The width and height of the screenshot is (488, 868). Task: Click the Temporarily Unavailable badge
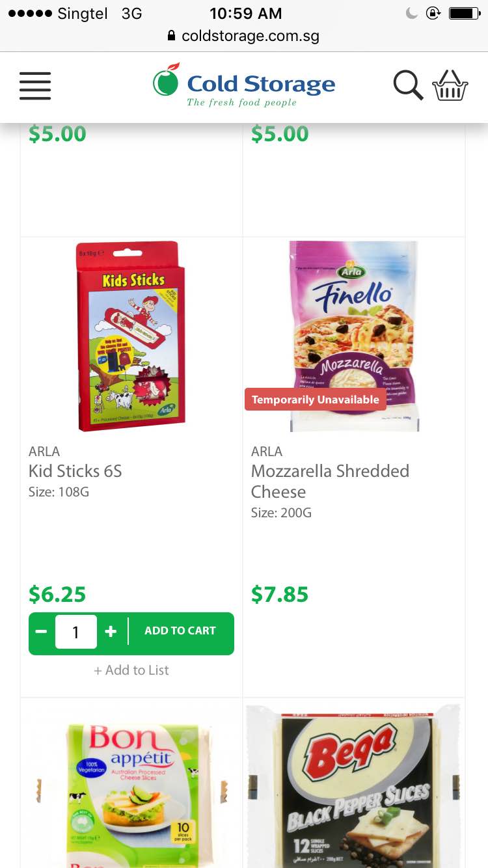tap(316, 400)
